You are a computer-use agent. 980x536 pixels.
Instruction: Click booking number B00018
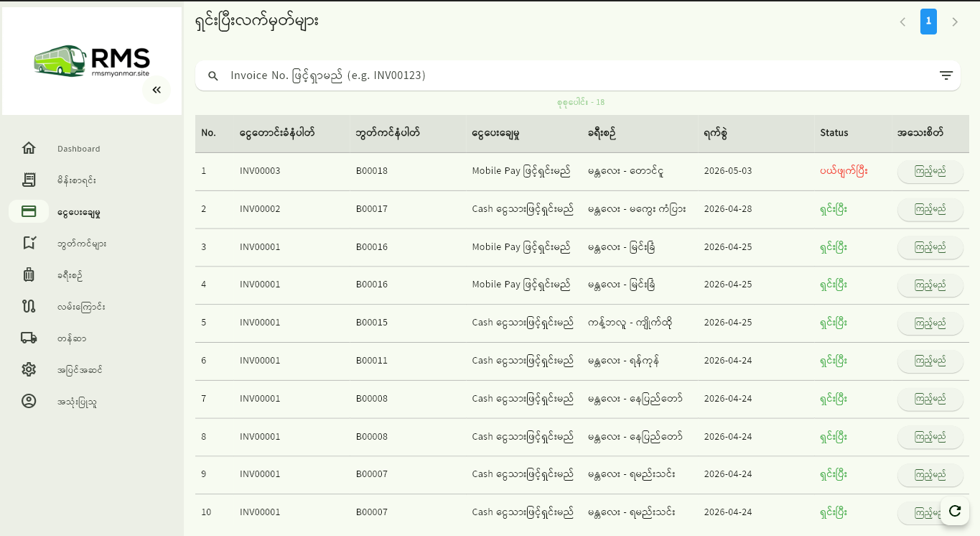372,171
